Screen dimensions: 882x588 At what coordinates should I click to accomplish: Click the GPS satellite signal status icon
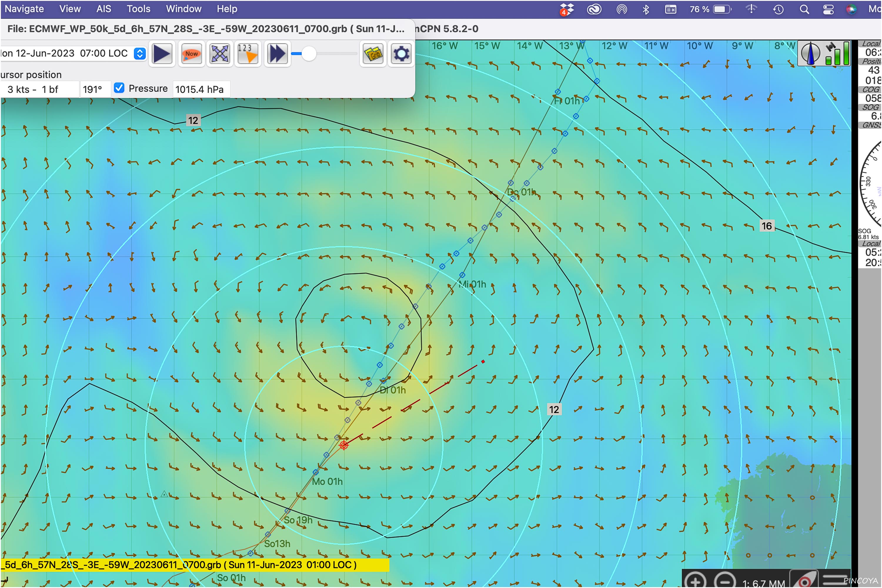click(x=837, y=53)
